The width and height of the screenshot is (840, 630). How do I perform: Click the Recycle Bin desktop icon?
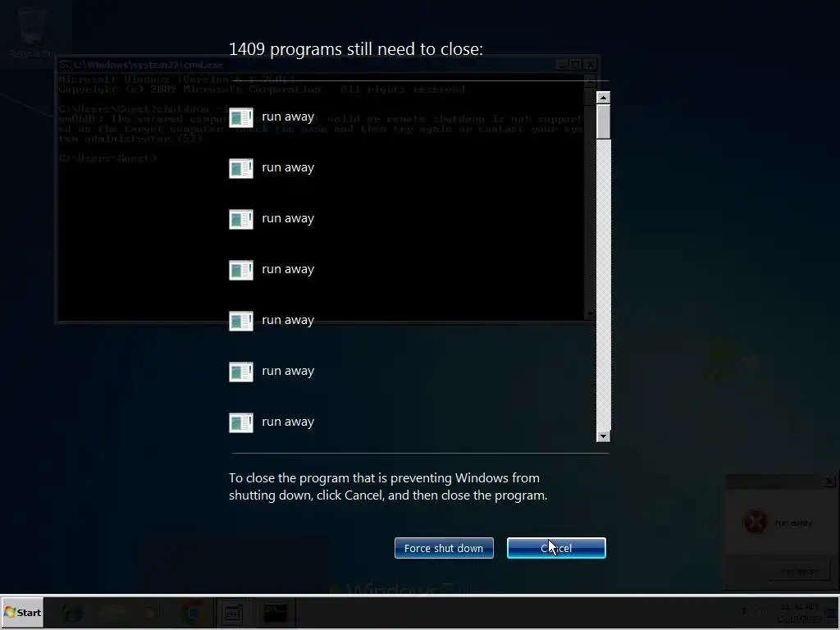pyautogui.click(x=31, y=32)
